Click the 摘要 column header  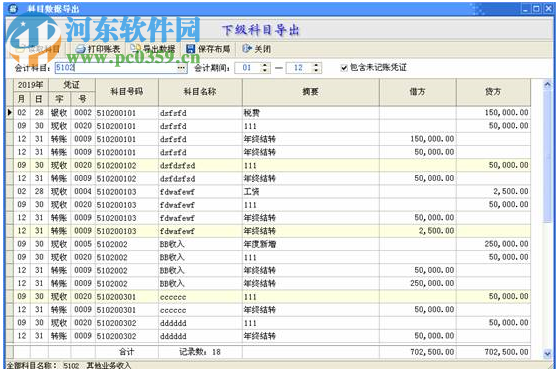(x=310, y=92)
